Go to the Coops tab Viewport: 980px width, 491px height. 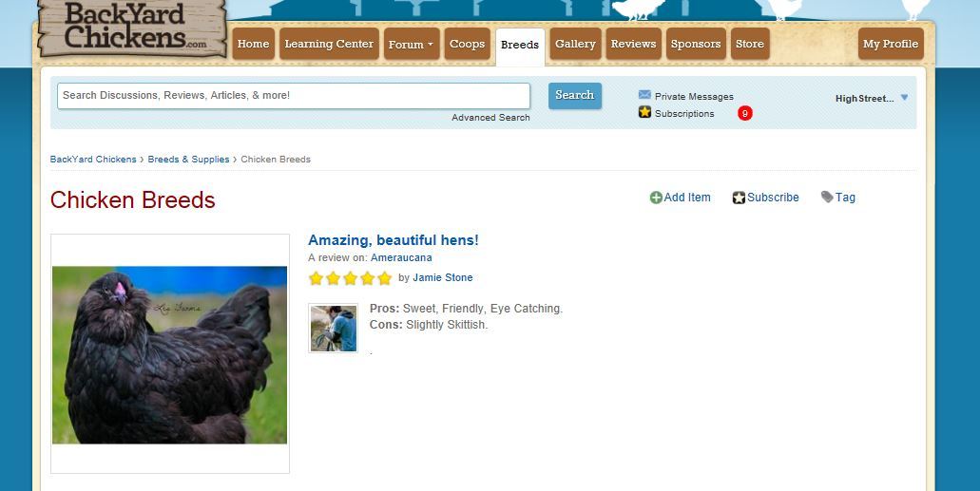467,44
